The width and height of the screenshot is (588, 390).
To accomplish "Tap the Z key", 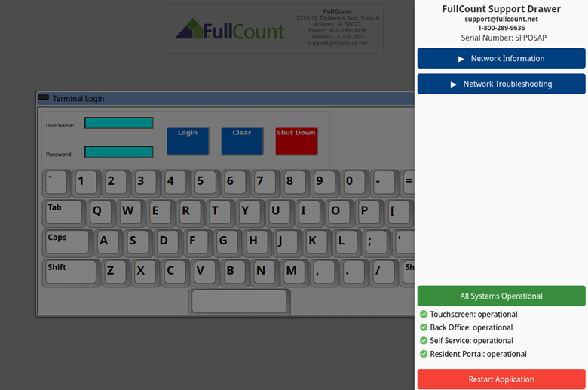I will point(116,273).
